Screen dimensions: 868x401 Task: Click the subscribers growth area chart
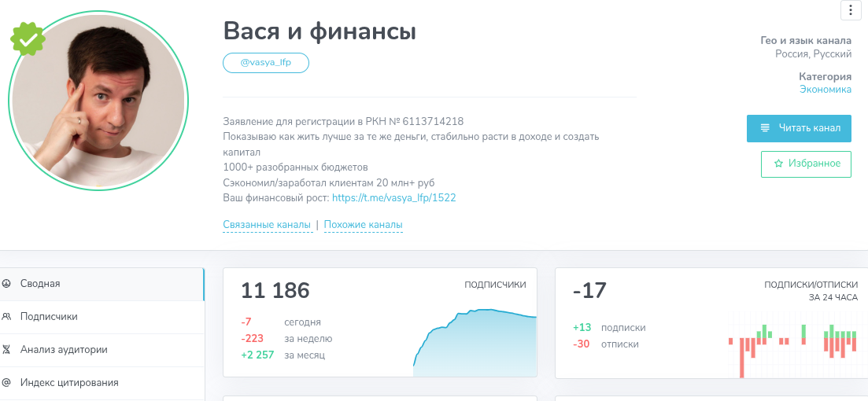tap(475, 343)
